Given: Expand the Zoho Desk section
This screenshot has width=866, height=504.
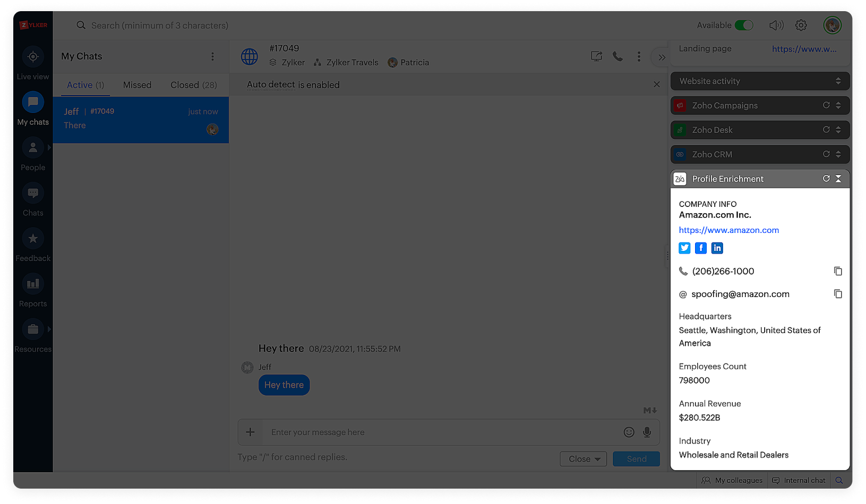Looking at the screenshot, I should [x=838, y=130].
